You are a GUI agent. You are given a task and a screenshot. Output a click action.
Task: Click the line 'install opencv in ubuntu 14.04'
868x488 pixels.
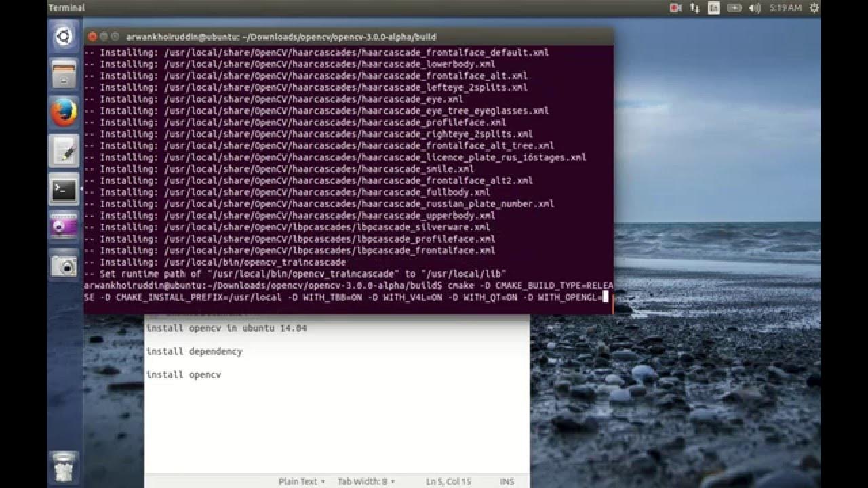(x=226, y=328)
